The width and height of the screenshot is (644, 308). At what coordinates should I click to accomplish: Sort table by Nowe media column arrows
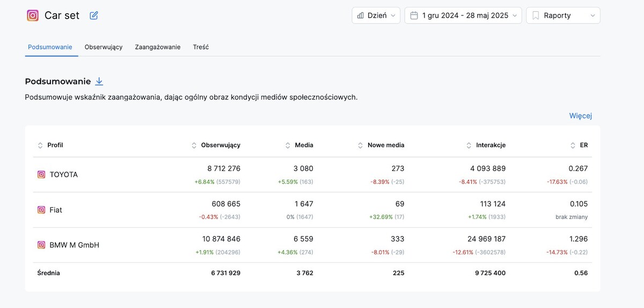(361, 145)
